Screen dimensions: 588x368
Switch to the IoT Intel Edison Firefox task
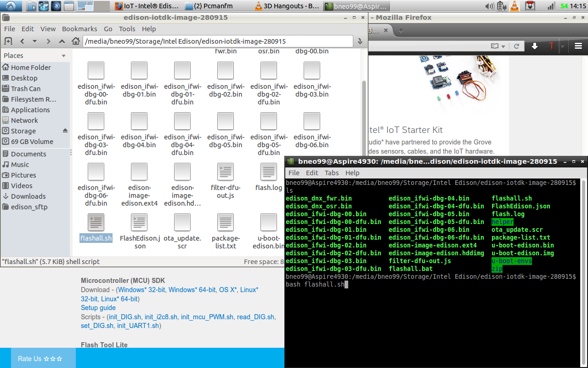pos(147,6)
